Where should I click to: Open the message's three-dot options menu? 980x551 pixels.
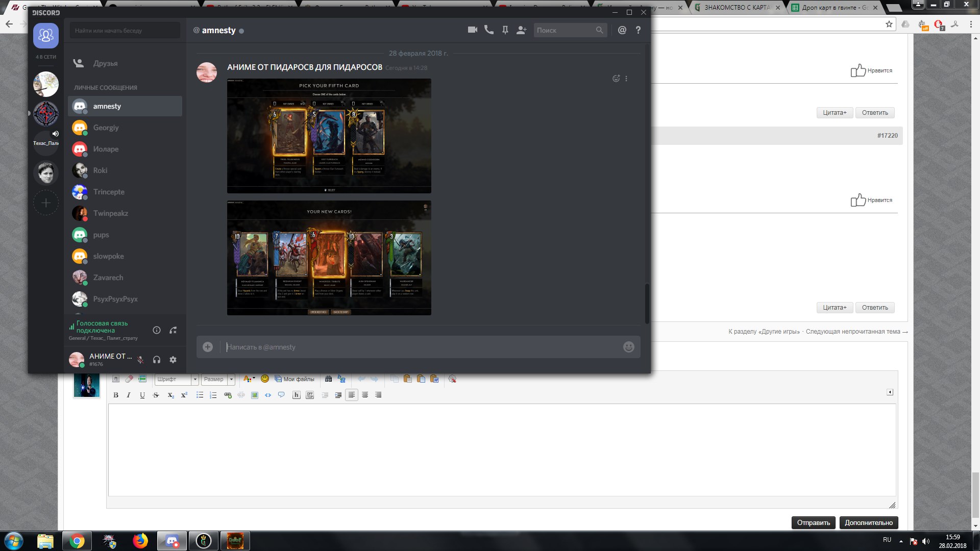[x=626, y=79]
